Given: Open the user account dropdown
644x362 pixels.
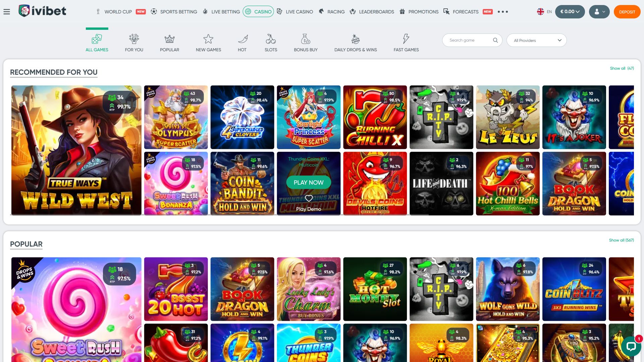Looking at the screenshot, I should tap(599, 12).
